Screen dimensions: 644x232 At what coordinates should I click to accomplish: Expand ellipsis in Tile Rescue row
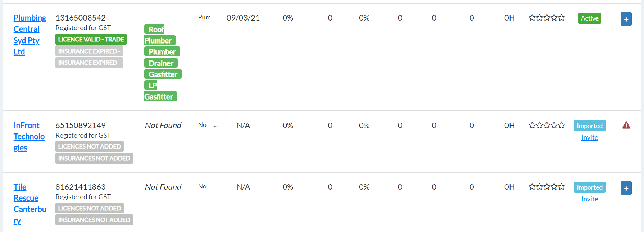216,187
